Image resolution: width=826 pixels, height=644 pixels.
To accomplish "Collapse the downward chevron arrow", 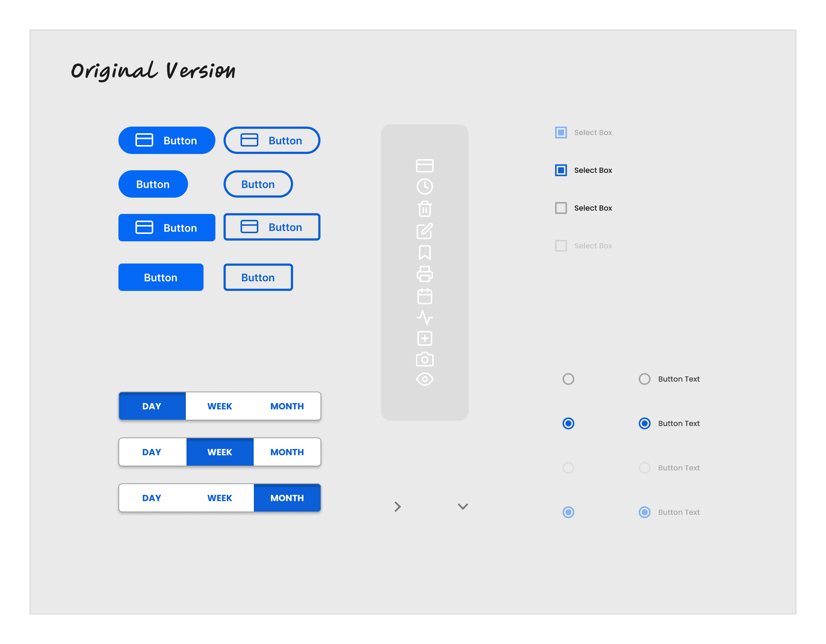I will (x=463, y=506).
